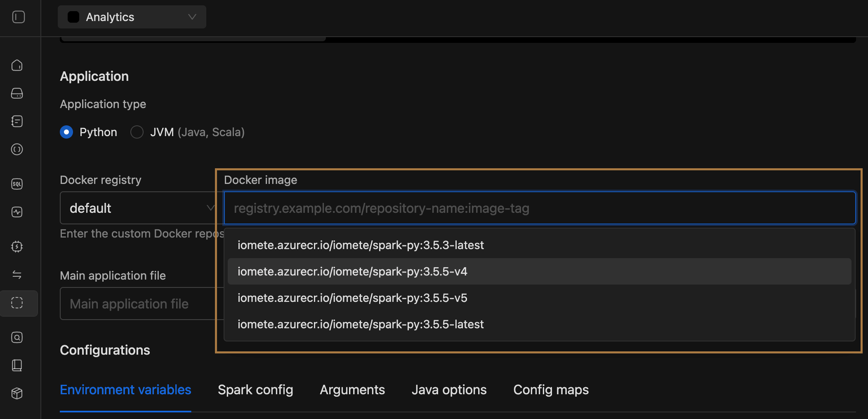868x419 pixels.
Task: Open the Java options tab
Action: (449, 389)
